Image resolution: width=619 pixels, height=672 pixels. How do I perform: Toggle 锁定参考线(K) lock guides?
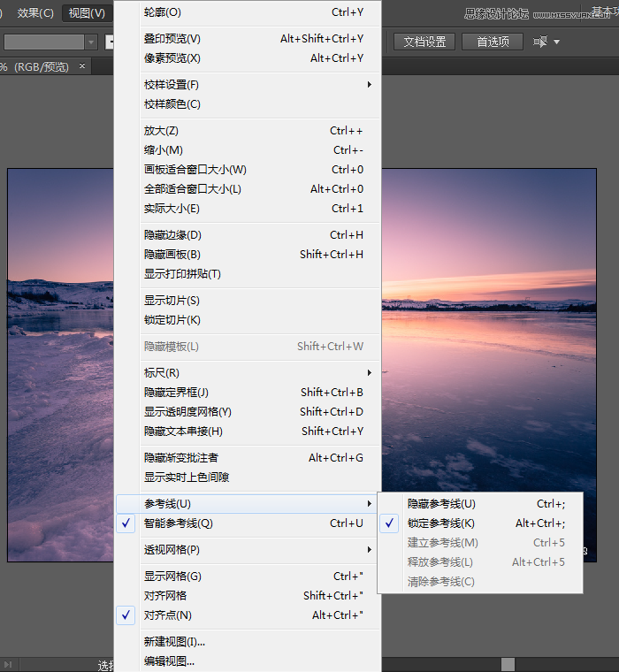coord(480,523)
